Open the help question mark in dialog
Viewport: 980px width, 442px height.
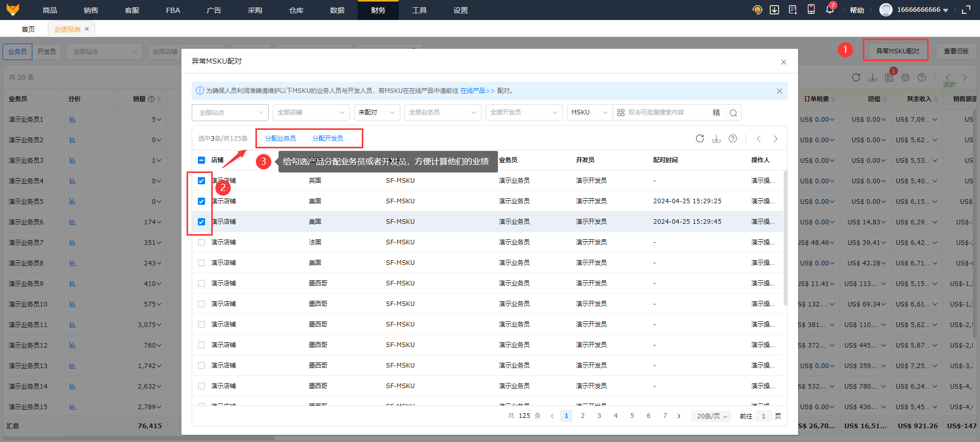[x=733, y=139]
